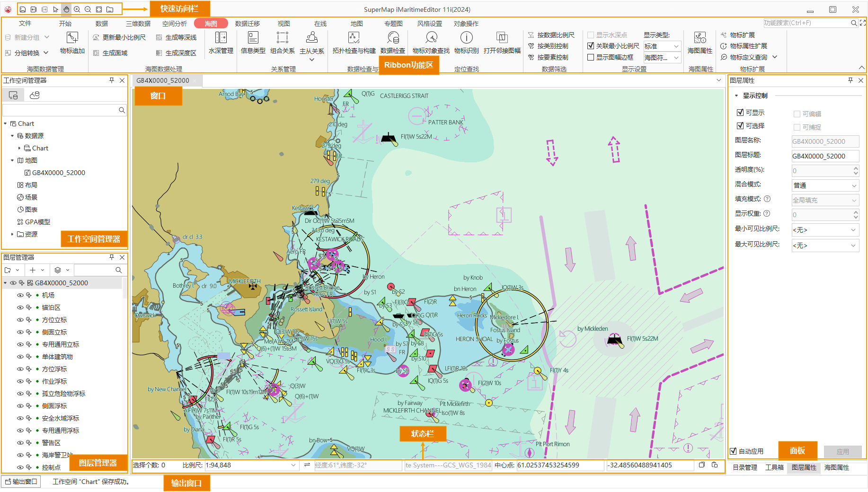The width and height of the screenshot is (868, 492).
Task: Open the 数据检查 data check tool
Action: (392, 42)
